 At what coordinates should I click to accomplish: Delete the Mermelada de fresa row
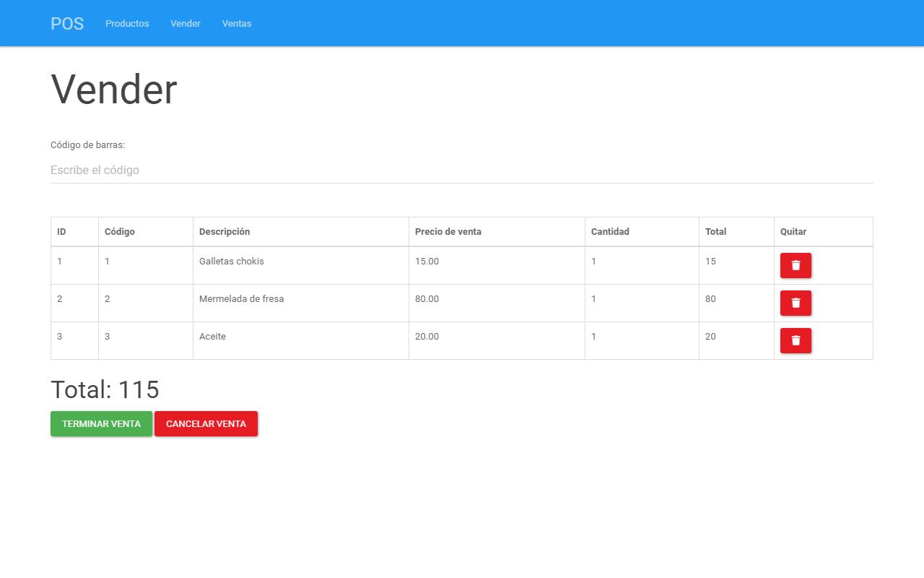pyautogui.click(x=796, y=303)
